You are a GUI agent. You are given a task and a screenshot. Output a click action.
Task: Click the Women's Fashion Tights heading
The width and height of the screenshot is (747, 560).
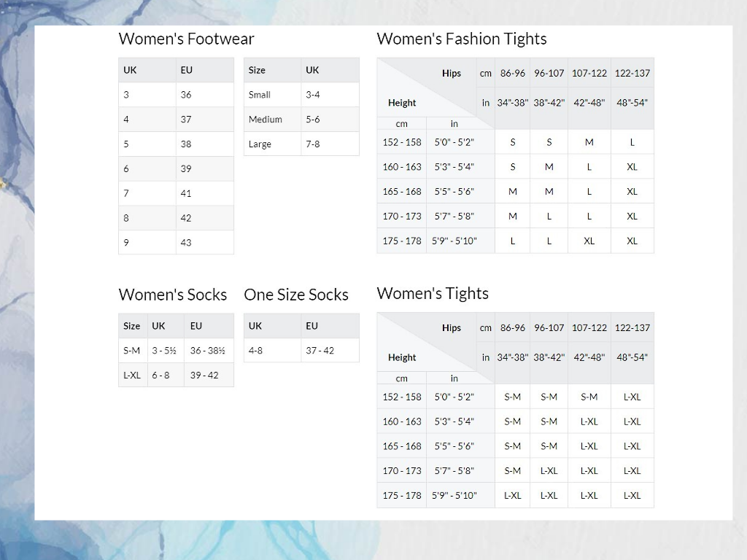coord(461,39)
